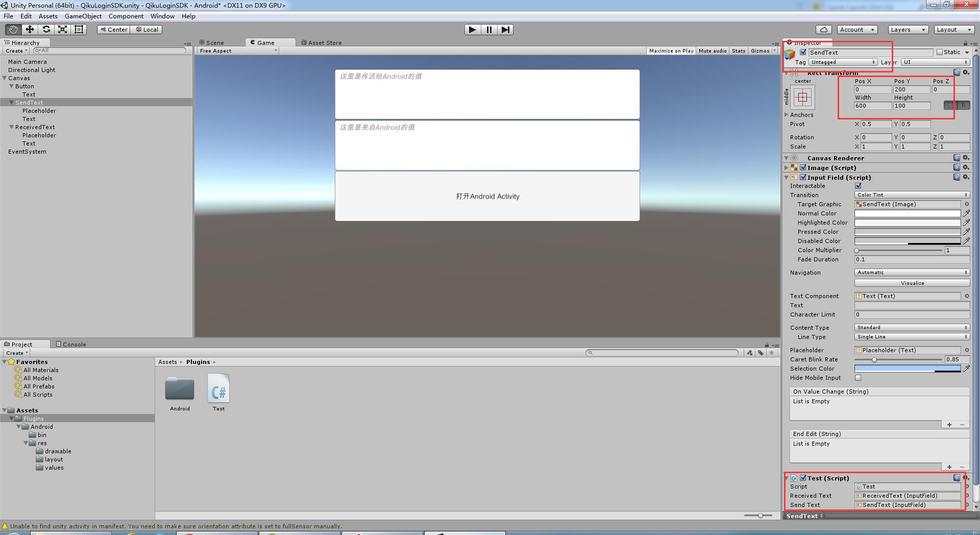
Task: Toggle Test (Script) enabled checkbox
Action: (x=803, y=478)
